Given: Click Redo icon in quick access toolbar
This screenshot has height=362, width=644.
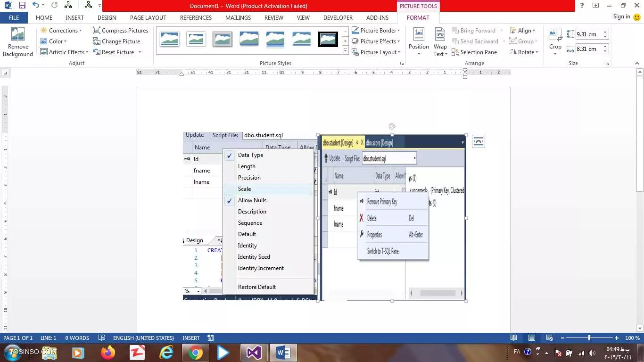Looking at the screenshot, I should pos(54,6).
